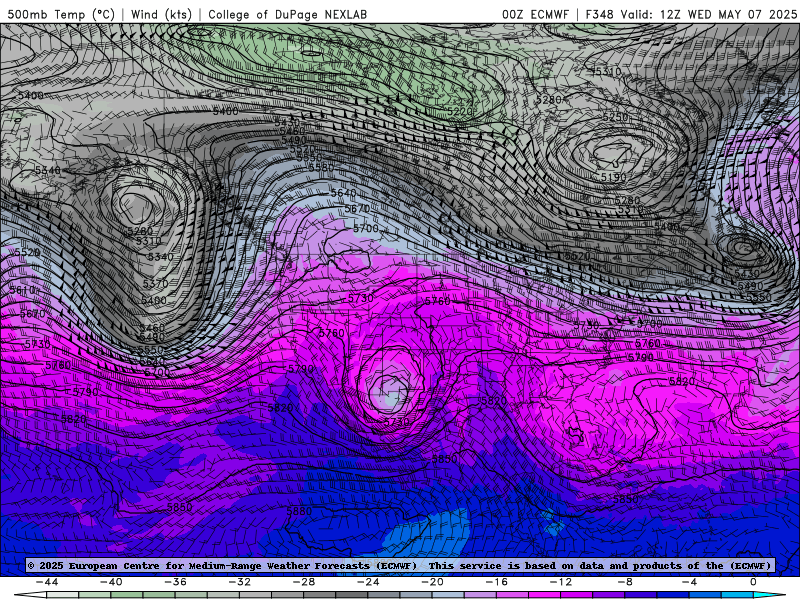Click the -24 temperature scale label
Viewport: 800px width, 600px height.
click(368, 582)
